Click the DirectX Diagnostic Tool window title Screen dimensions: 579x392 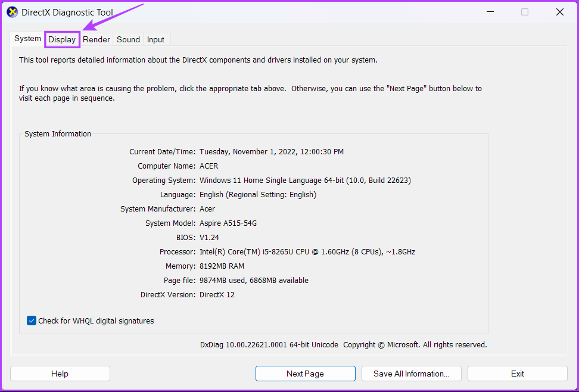pyautogui.click(x=67, y=12)
